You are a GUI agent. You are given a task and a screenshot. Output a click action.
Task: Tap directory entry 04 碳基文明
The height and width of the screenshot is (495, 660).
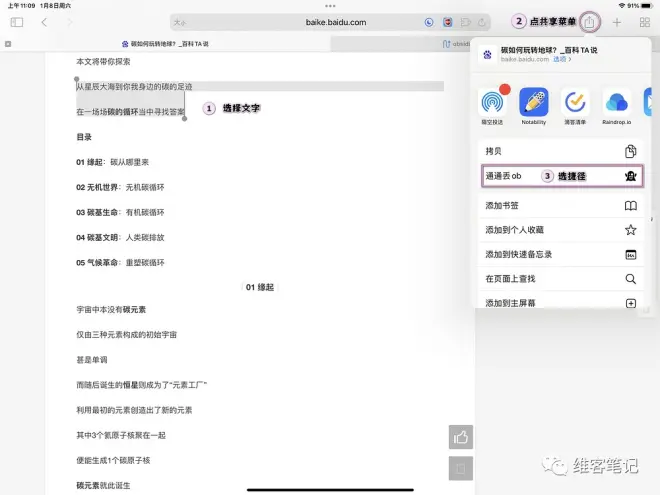(x=120, y=237)
